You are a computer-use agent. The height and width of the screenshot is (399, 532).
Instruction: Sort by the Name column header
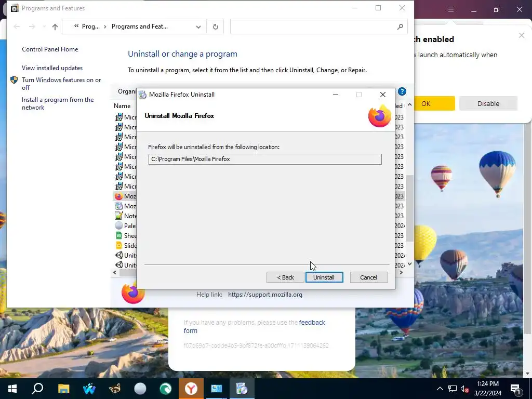122,106
